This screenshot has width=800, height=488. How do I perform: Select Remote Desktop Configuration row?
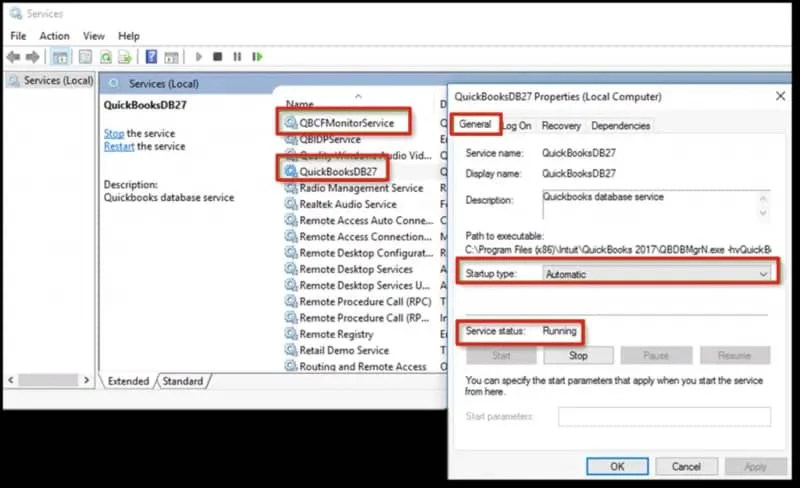(366, 253)
